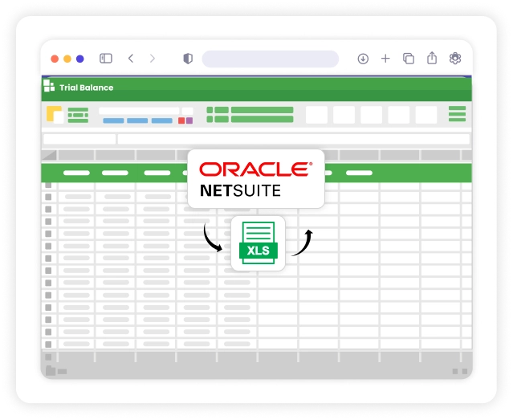
Task: Add a new tab with plus icon
Action: tap(385, 59)
